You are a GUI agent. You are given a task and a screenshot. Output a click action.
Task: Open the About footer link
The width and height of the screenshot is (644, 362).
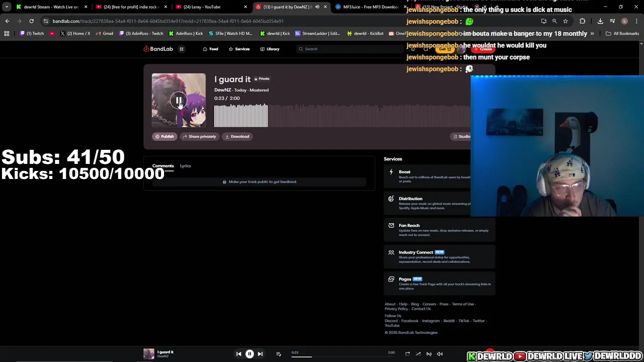[x=390, y=304]
